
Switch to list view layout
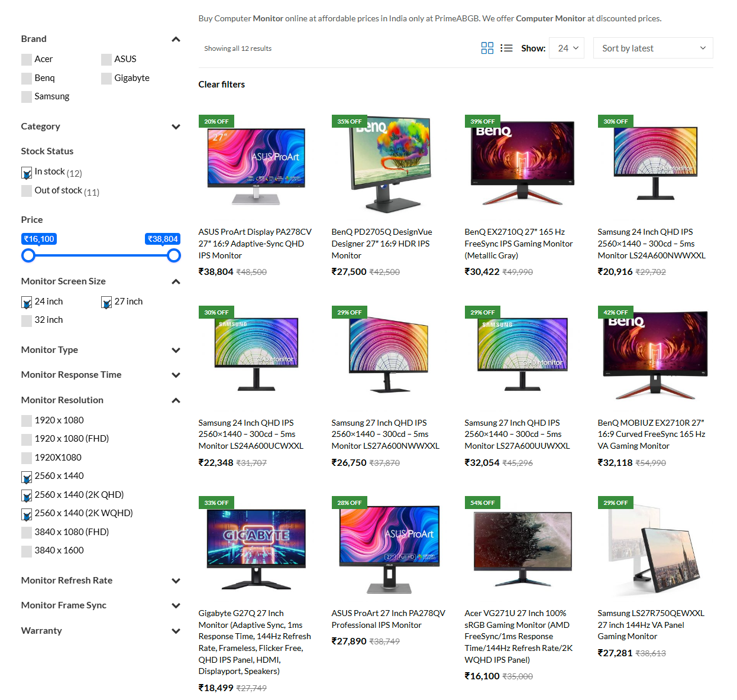click(506, 48)
